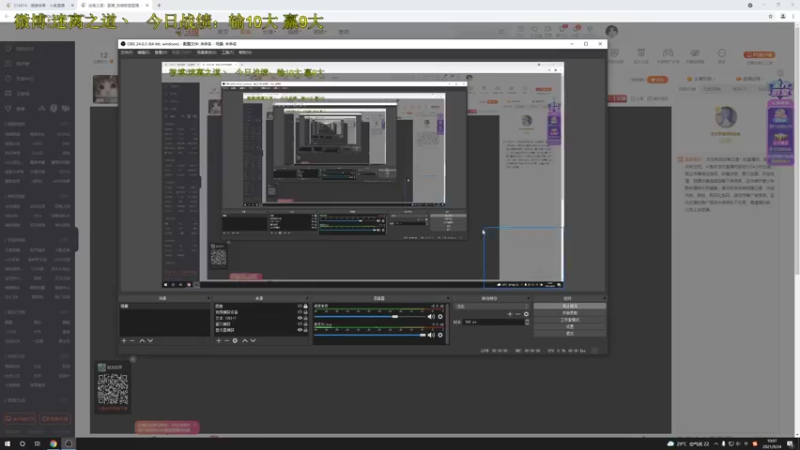
Task: Toggle lock on the fifth source row
Action: pos(306,330)
